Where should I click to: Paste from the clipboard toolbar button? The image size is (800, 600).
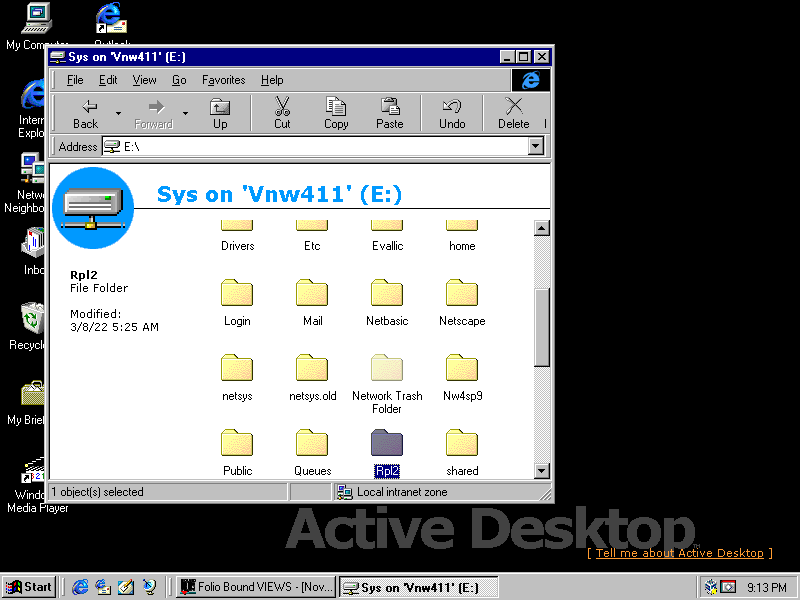click(390, 113)
